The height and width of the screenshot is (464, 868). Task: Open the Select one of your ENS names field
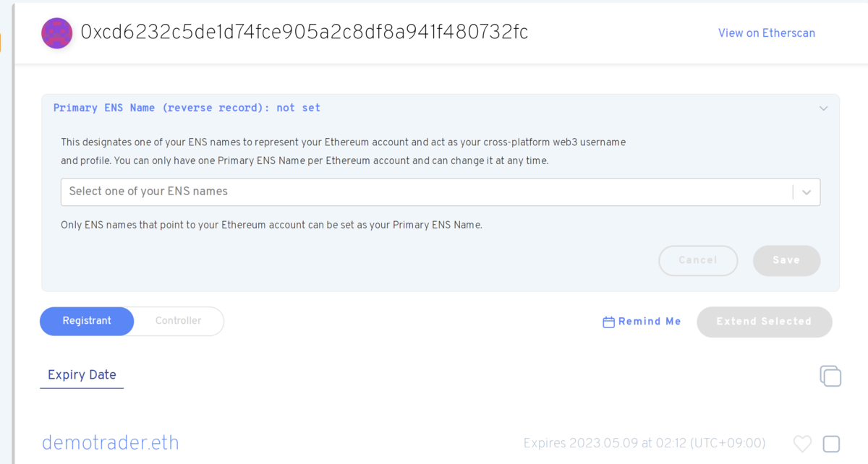[441, 192]
